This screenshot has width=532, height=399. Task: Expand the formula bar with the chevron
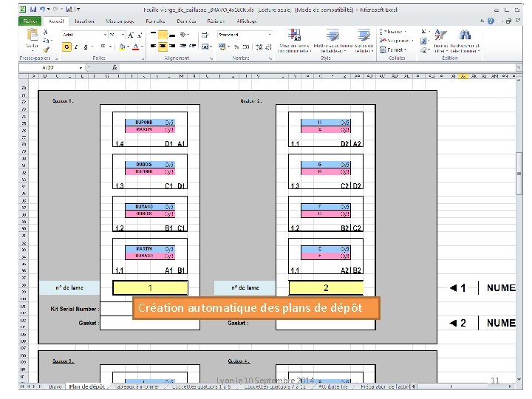[519, 68]
